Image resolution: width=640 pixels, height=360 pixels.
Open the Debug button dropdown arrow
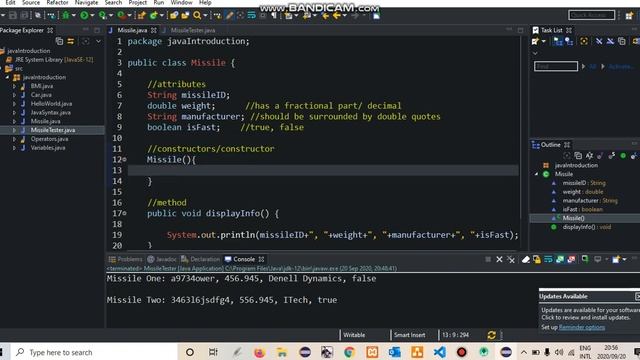[73, 16]
